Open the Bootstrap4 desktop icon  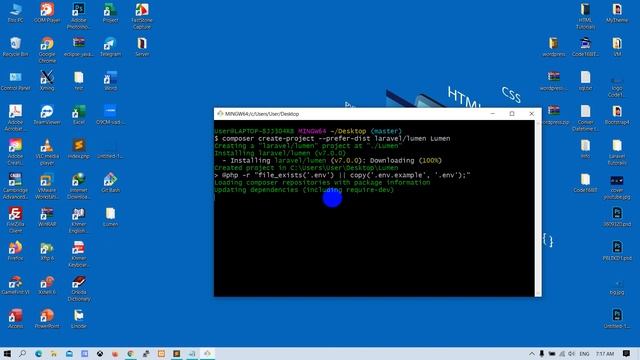[x=617, y=114]
